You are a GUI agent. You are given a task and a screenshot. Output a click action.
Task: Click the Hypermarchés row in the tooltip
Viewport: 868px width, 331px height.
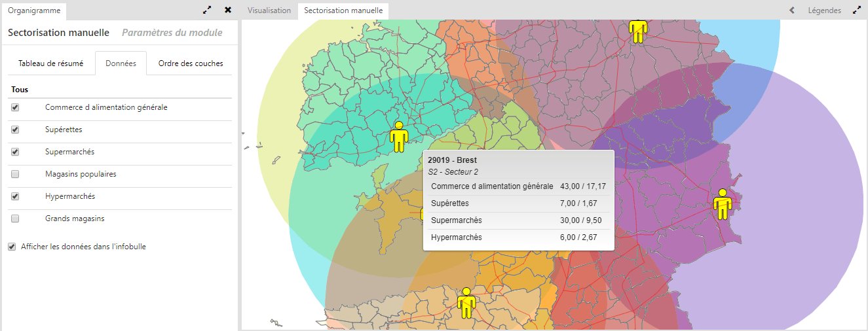pyautogui.click(x=518, y=237)
